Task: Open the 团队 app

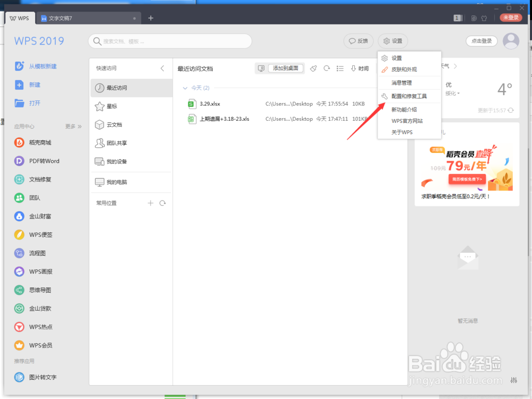Action: click(27, 198)
